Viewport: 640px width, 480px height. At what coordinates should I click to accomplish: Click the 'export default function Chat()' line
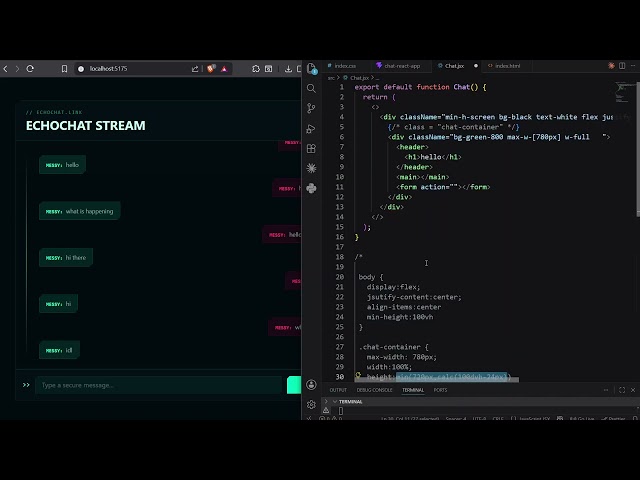(x=420, y=87)
